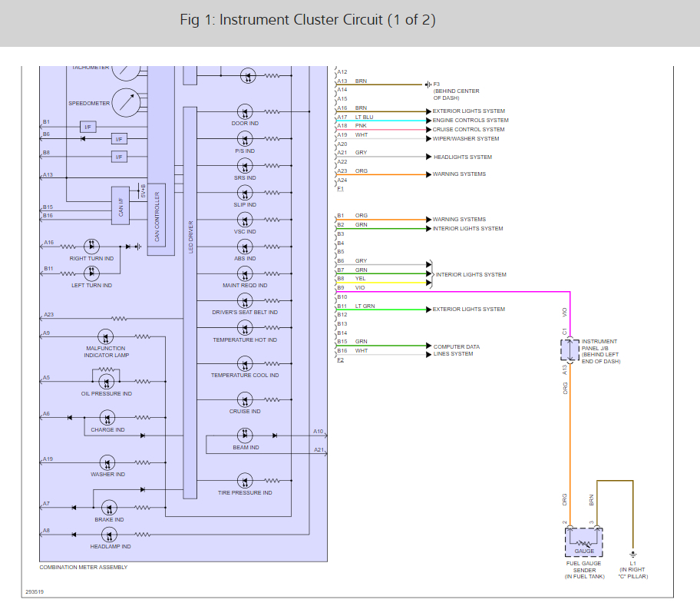Viewport: 700px width, 616px height.
Task: Click the horizontal VIO wire label at B9
Action: 360,288
